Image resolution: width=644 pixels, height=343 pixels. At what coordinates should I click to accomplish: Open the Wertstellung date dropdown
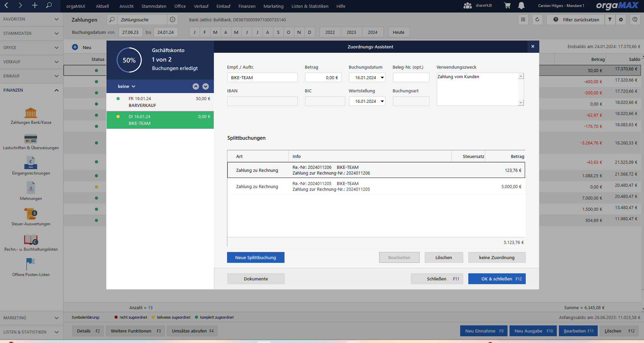click(x=382, y=101)
